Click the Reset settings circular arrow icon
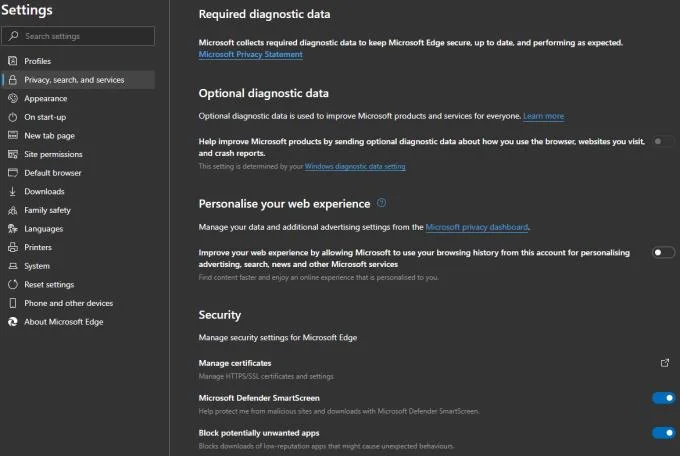Viewport: 680px width, 456px height. coord(13,285)
